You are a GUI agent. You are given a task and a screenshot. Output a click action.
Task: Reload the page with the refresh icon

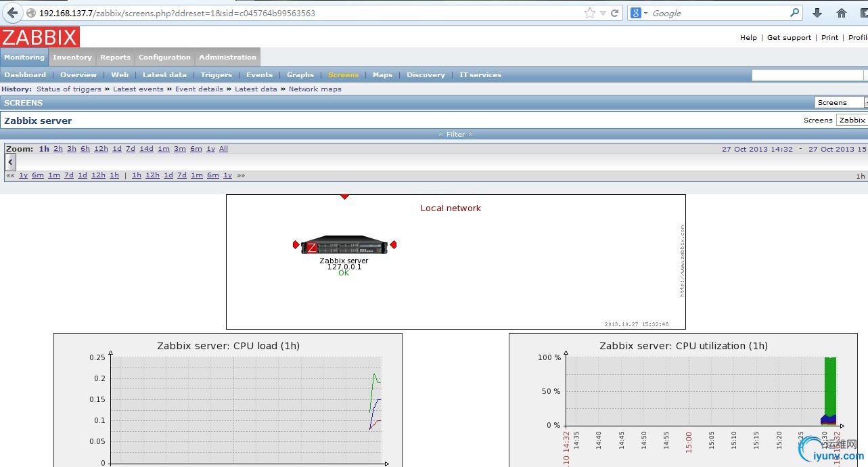click(615, 13)
